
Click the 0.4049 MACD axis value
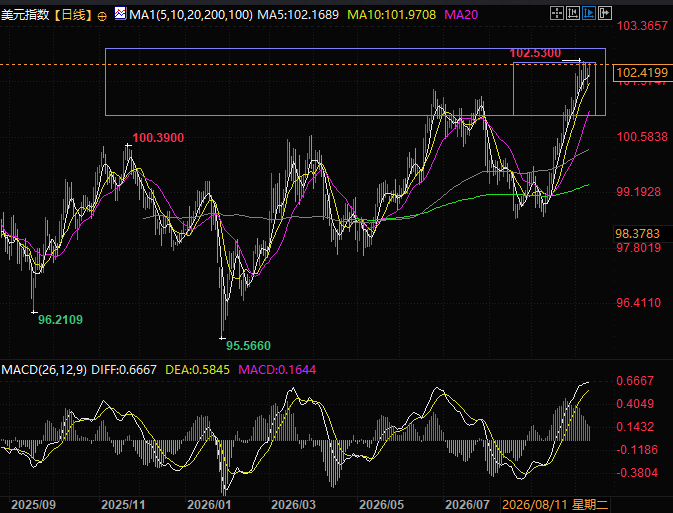[x=635, y=404]
